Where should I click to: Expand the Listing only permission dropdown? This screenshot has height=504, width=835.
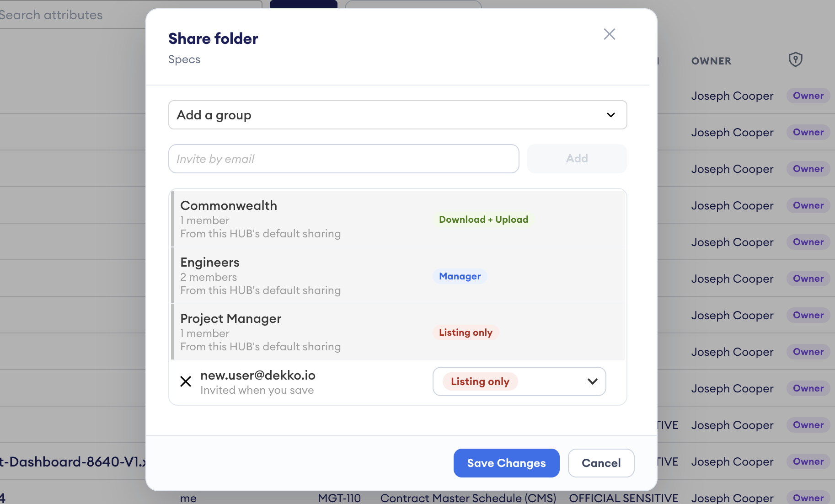click(519, 381)
